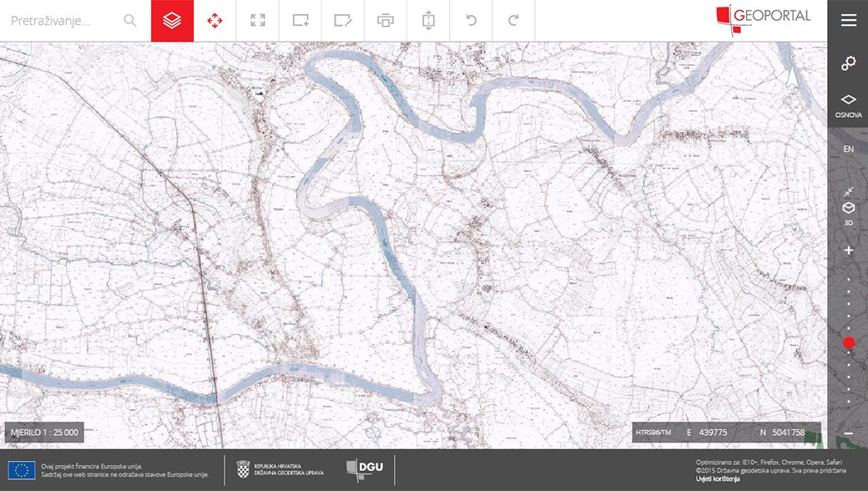The width and height of the screenshot is (868, 491).
Task: Open the map layers panel
Action: click(171, 19)
